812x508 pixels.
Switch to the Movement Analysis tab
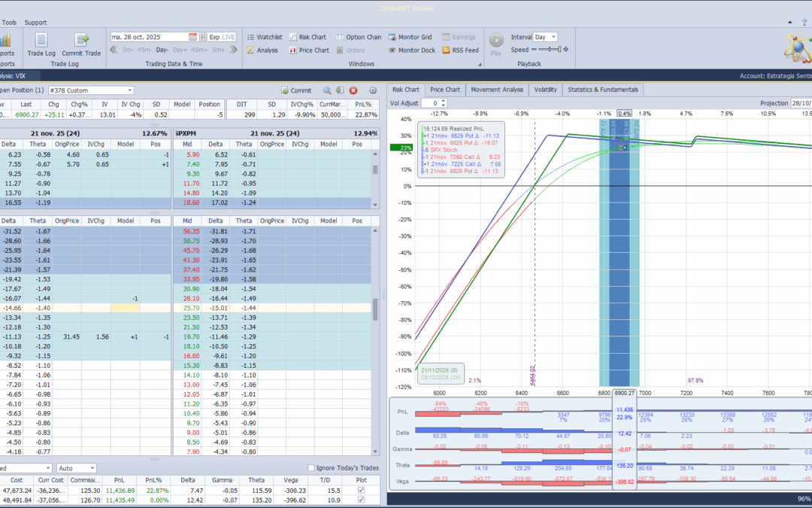pyautogui.click(x=497, y=90)
